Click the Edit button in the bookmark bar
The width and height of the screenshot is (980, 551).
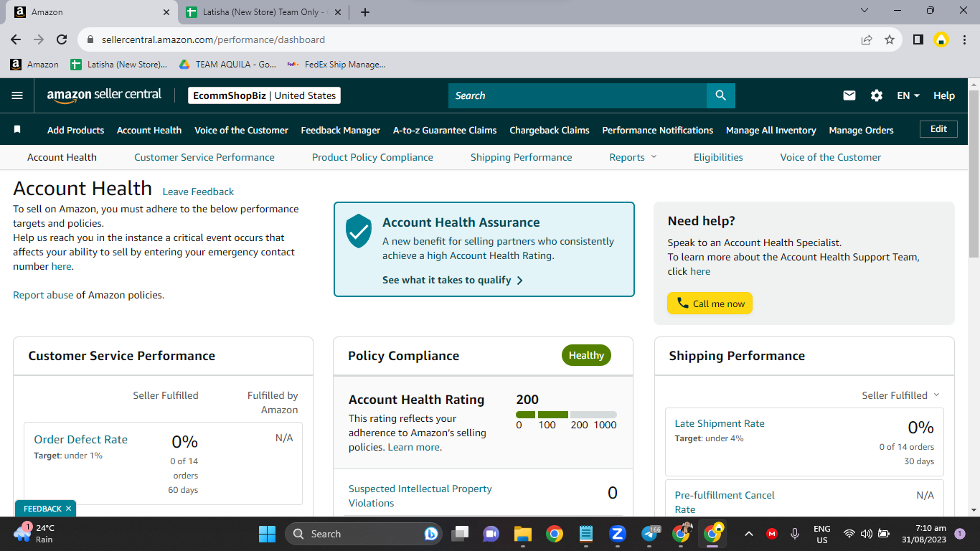coord(938,129)
